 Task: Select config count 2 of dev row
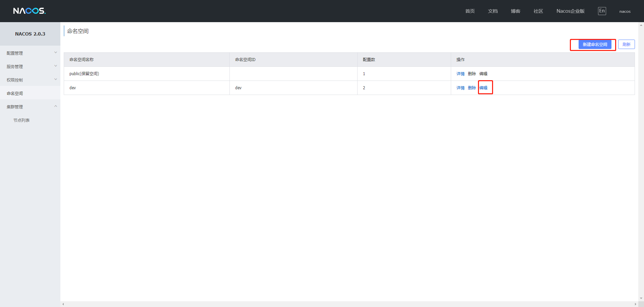point(404,88)
